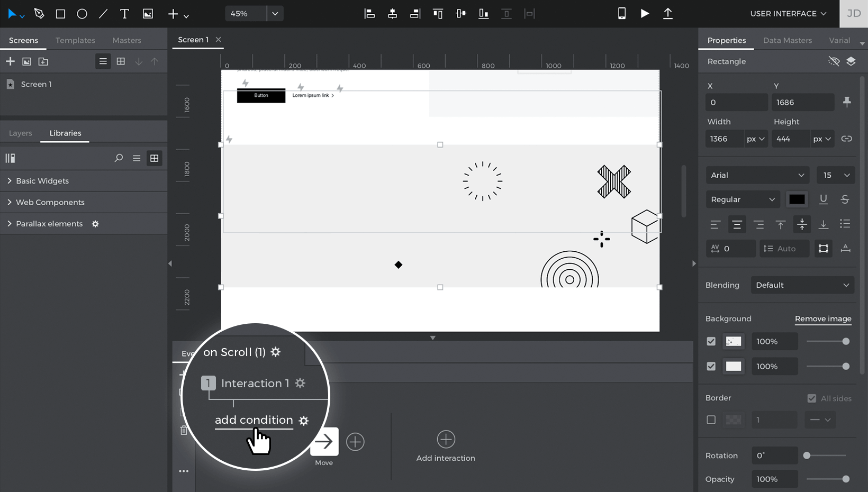Align elements to horizontal center
868x492 pixels.
tap(392, 14)
